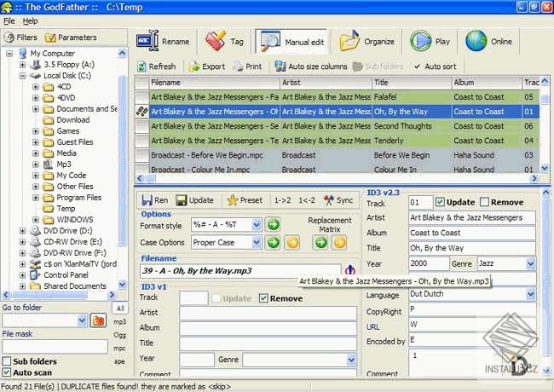Sort by Album column header
Viewport: 554px width, 392px height.
[x=486, y=83]
